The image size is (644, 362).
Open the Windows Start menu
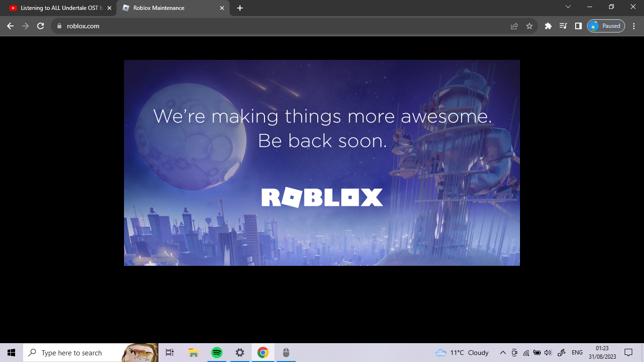pyautogui.click(x=11, y=353)
